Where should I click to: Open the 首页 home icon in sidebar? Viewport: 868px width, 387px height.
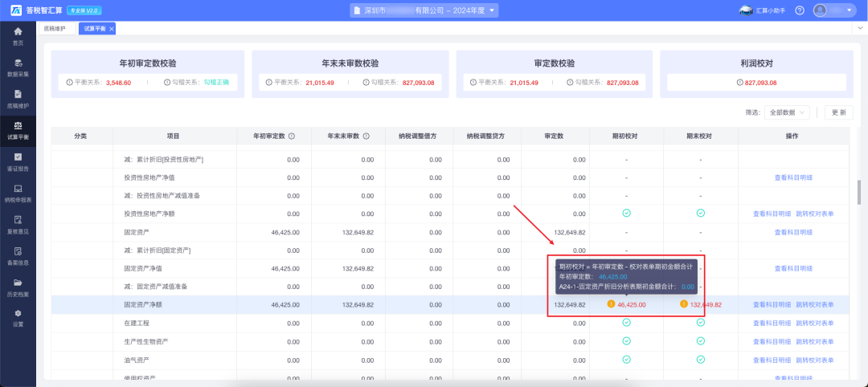[18, 31]
